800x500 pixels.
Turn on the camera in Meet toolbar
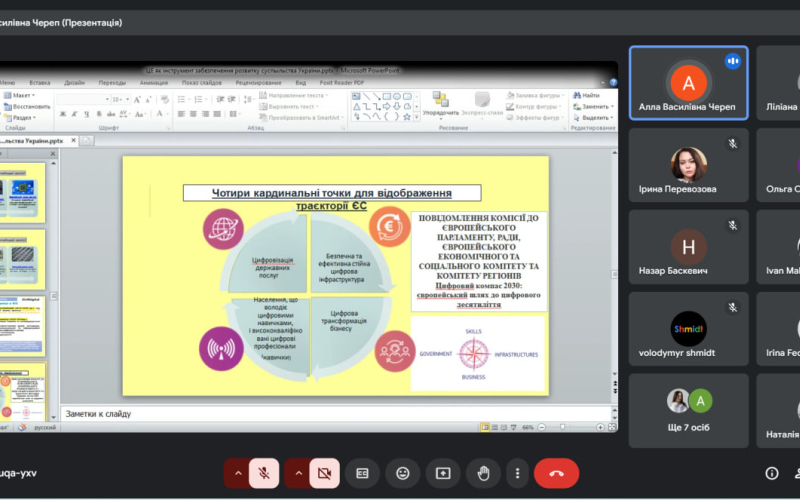(x=324, y=473)
